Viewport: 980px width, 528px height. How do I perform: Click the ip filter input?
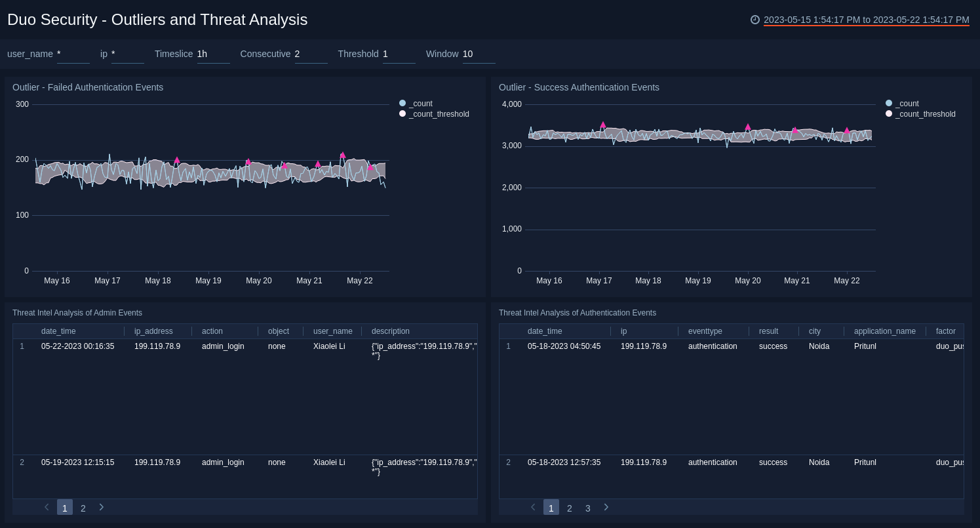127,54
